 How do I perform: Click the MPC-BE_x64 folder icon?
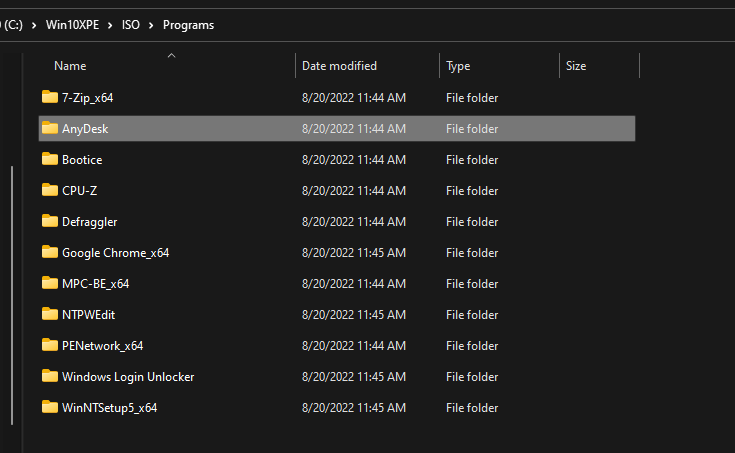(x=50, y=283)
